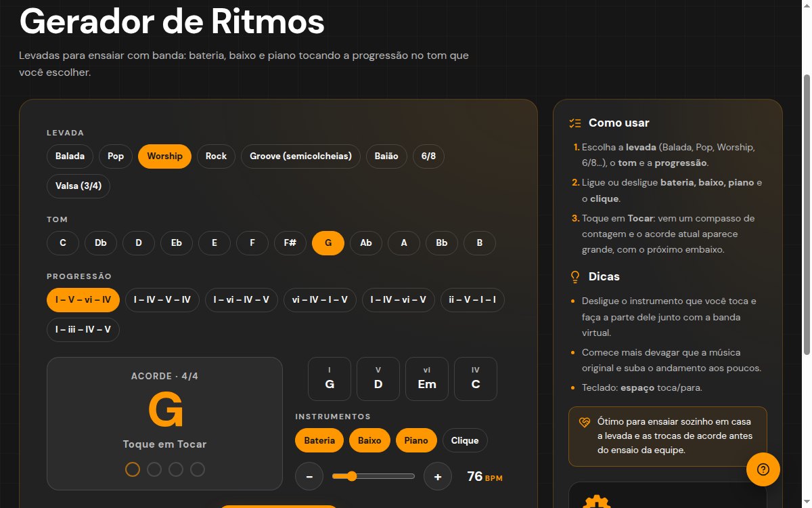Toggle the Bateria instrument
Viewport: 812px width, 508px height.
[319, 440]
